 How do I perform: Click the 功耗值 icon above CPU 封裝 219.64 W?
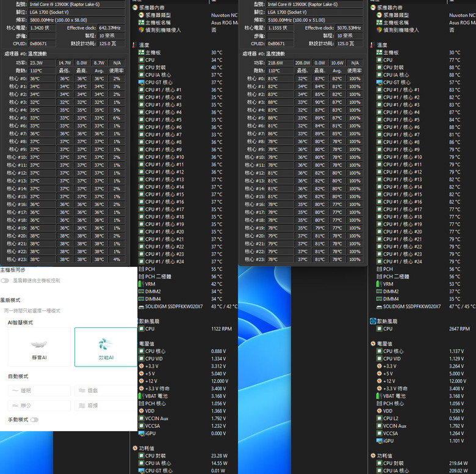pos(373,456)
